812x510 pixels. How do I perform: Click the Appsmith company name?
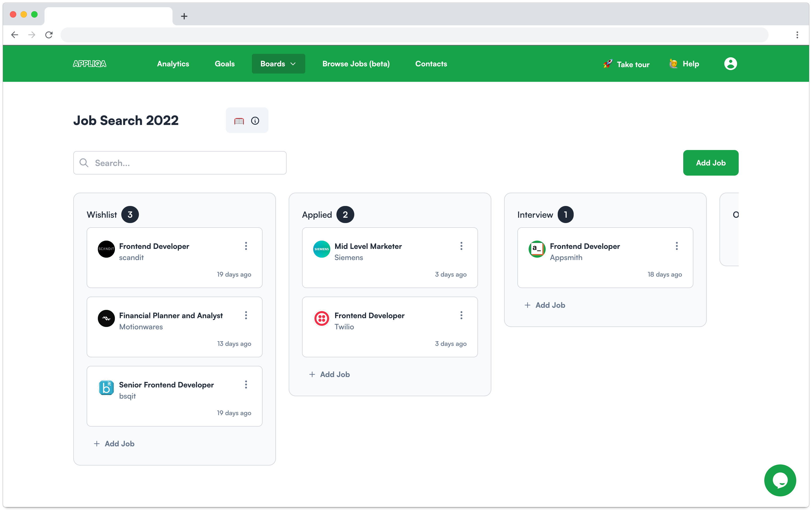click(x=566, y=257)
